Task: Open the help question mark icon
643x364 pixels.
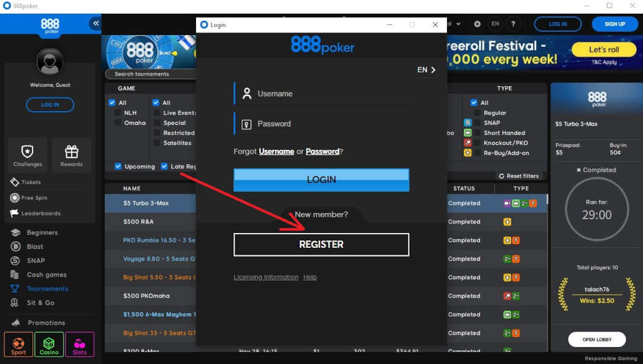Action: [x=513, y=24]
